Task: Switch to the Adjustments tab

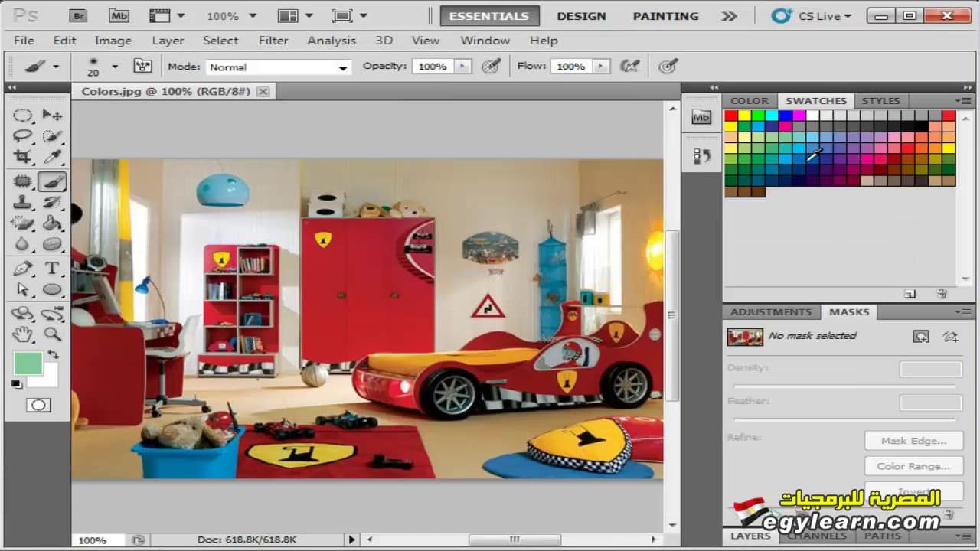Action: pos(770,312)
